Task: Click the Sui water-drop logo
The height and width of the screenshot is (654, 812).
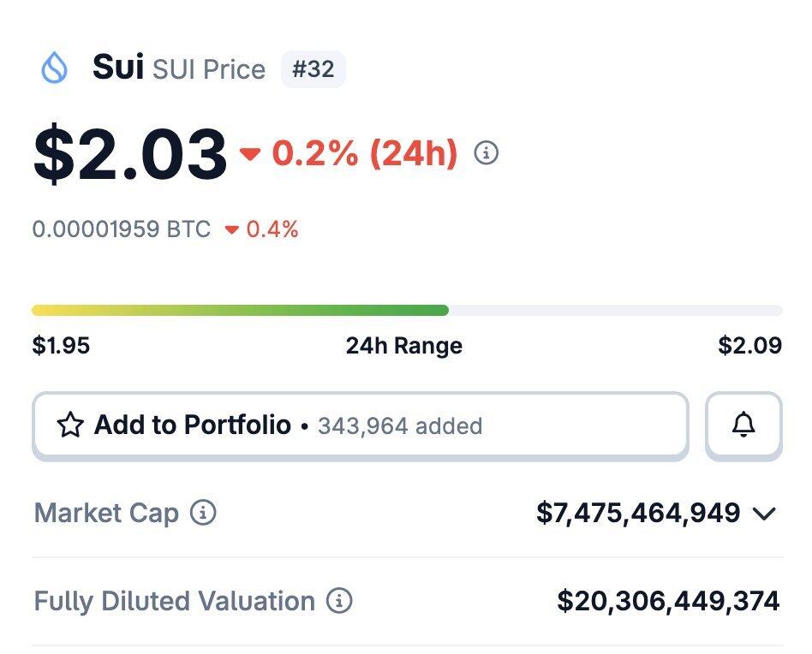Action: pyautogui.click(x=55, y=68)
